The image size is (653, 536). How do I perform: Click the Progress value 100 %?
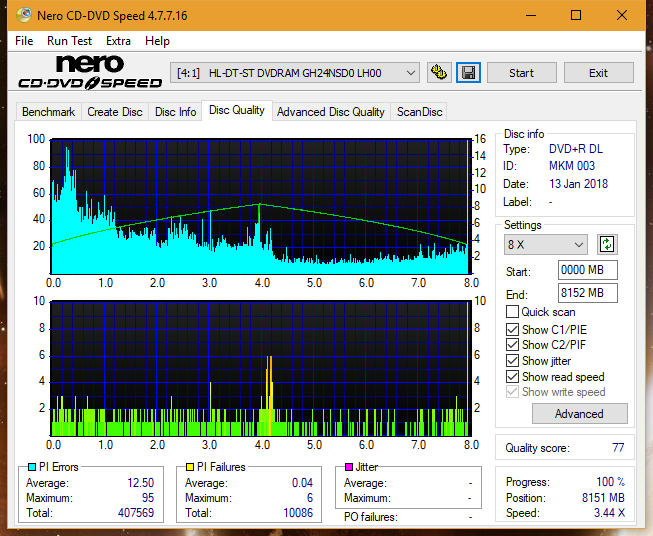611,481
